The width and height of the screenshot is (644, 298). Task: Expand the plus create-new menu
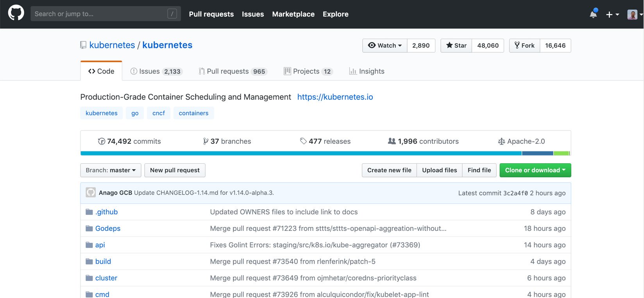coord(612,14)
